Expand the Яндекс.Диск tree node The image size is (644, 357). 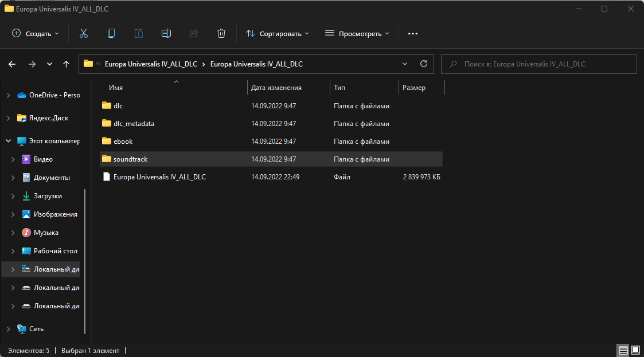8,118
